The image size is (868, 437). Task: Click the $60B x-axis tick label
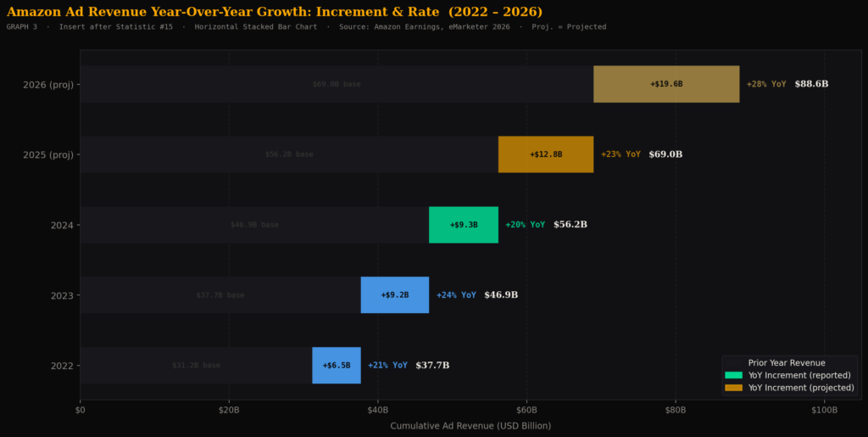tap(526, 411)
